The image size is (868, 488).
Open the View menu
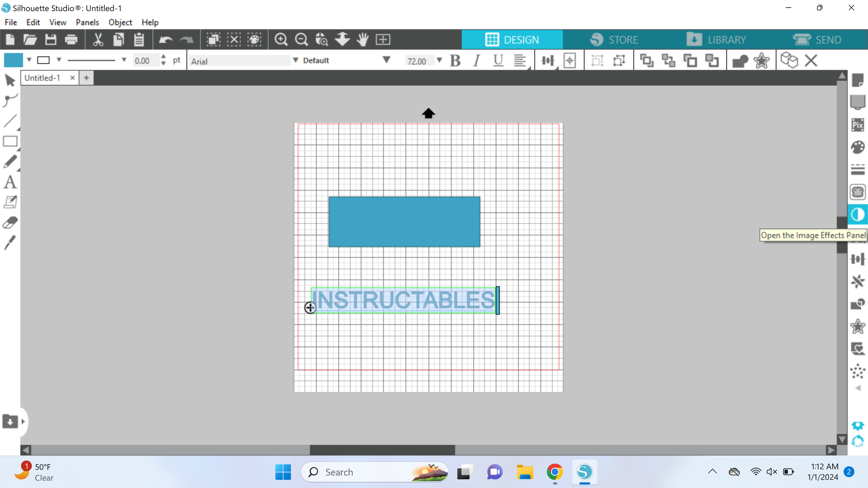click(58, 22)
